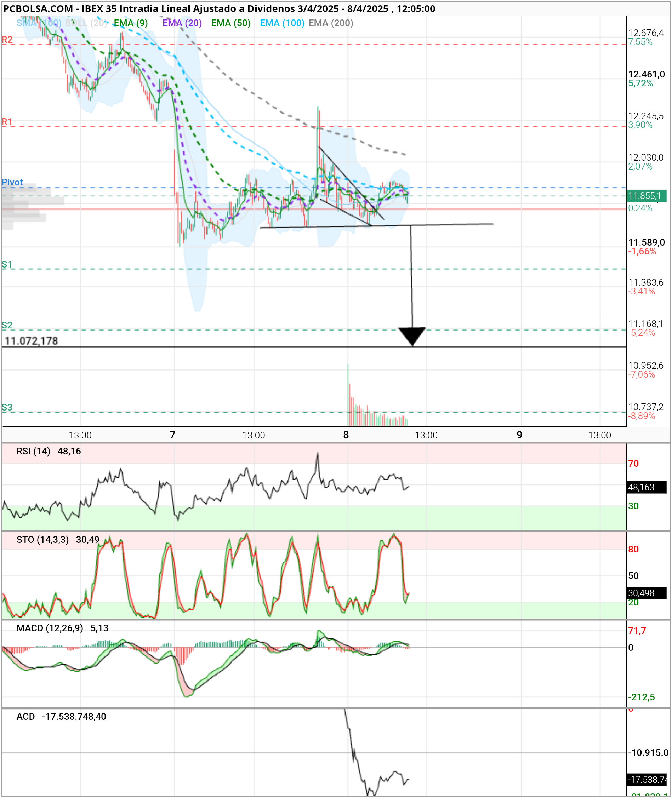Click the RSI oversold level 30
The image size is (672, 798).
tap(633, 506)
